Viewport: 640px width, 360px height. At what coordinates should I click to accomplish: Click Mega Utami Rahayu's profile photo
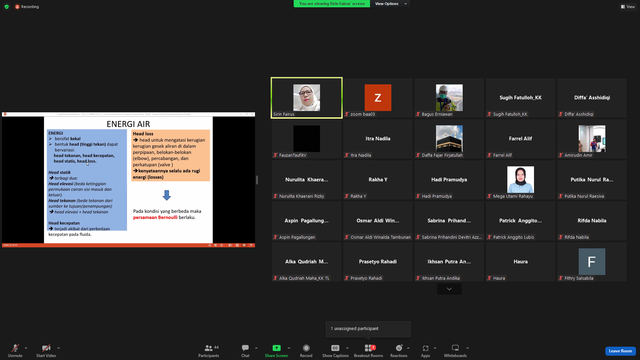[520, 180]
